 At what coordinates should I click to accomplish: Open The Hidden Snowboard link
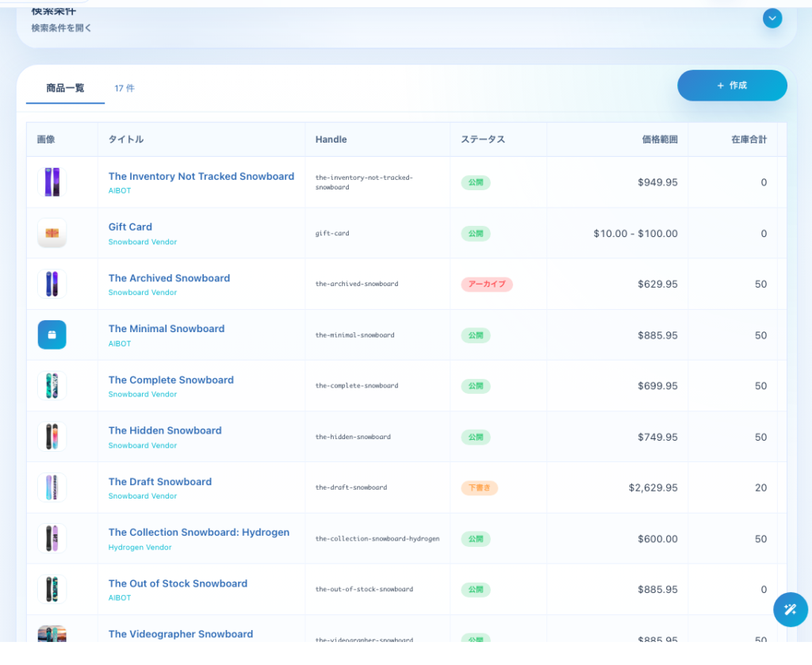click(x=165, y=430)
